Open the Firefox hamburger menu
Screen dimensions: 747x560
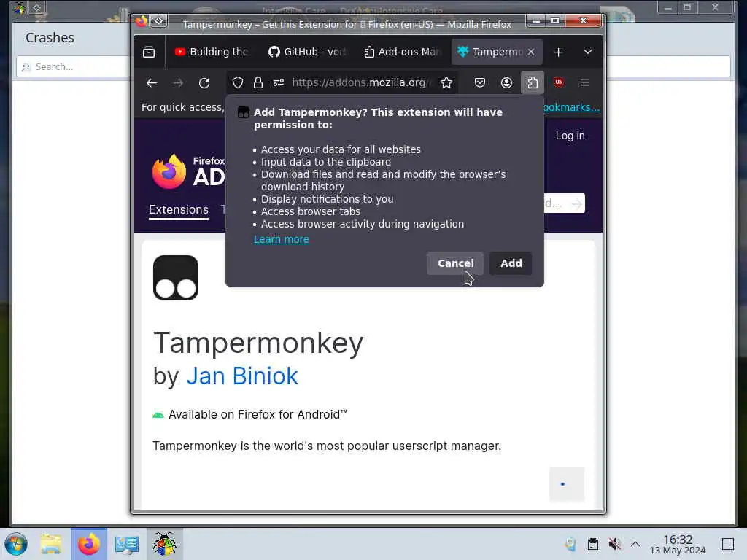585,83
